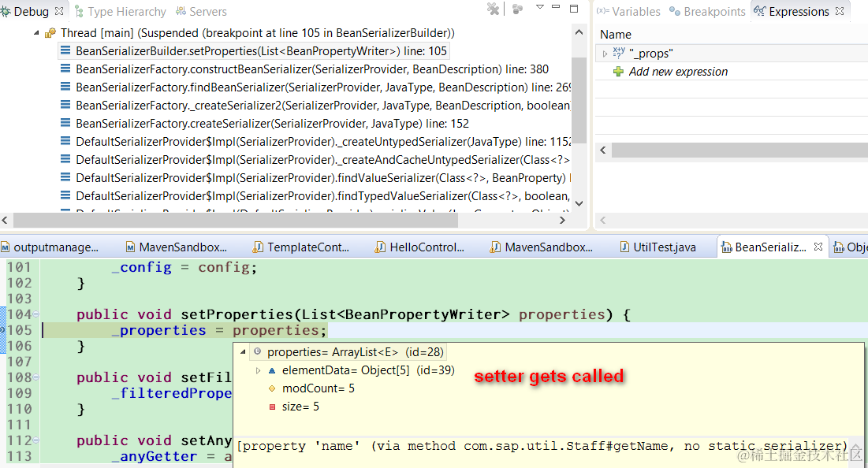Switch to the Debug tab

click(31, 12)
